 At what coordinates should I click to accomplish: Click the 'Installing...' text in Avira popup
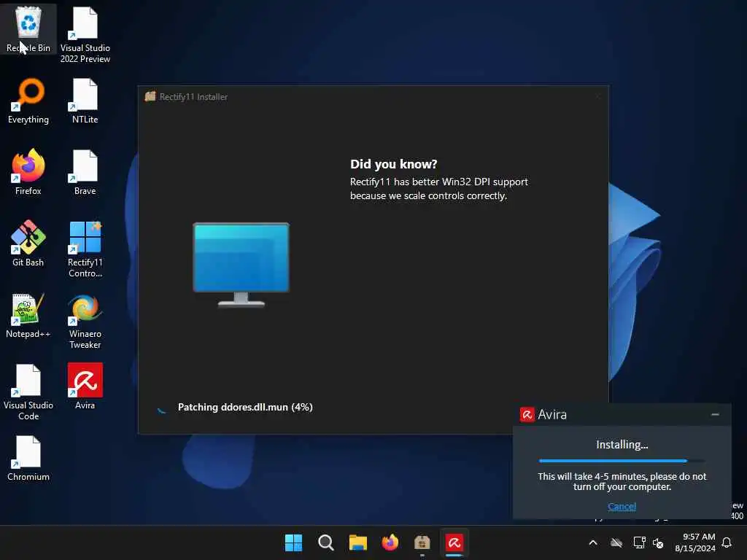(x=622, y=444)
